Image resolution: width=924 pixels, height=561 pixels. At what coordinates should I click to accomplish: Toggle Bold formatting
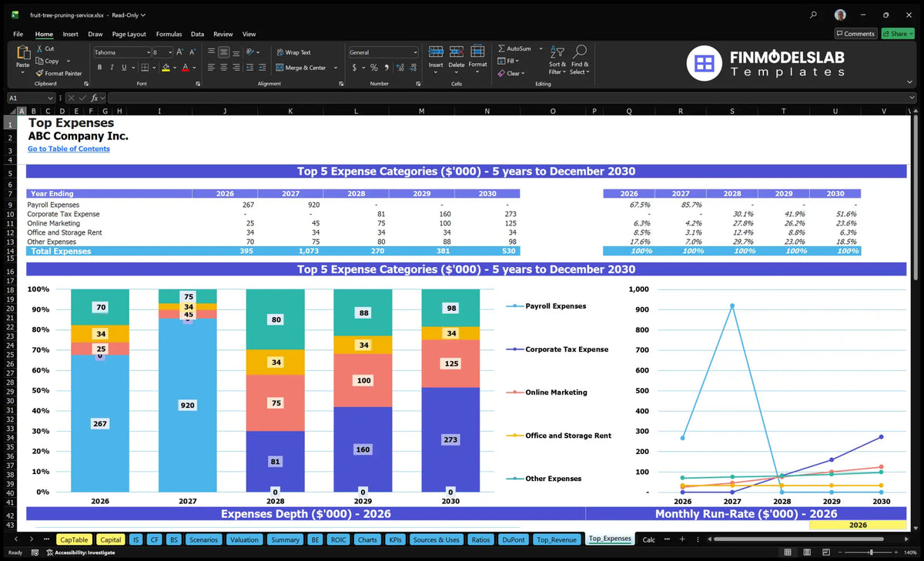99,68
